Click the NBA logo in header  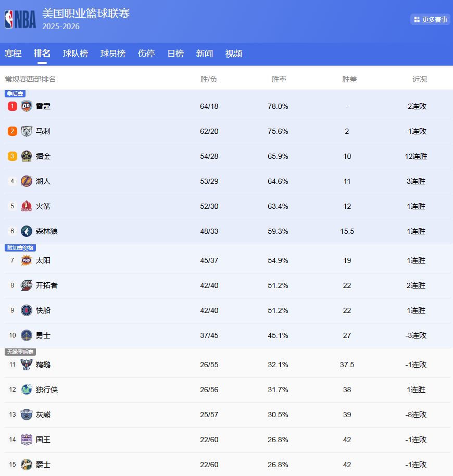pyautogui.click(x=20, y=19)
